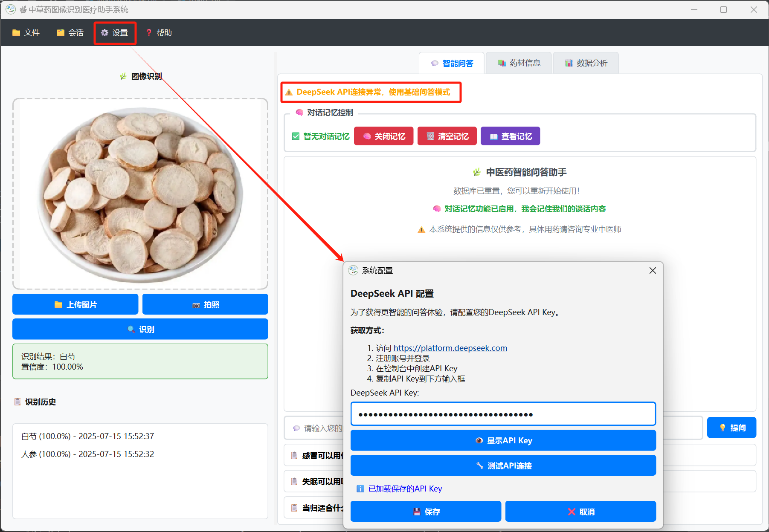Click the folder icon beside 会话
This screenshot has height=532, width=769.
pyautogui.click(x=61, y=33)
